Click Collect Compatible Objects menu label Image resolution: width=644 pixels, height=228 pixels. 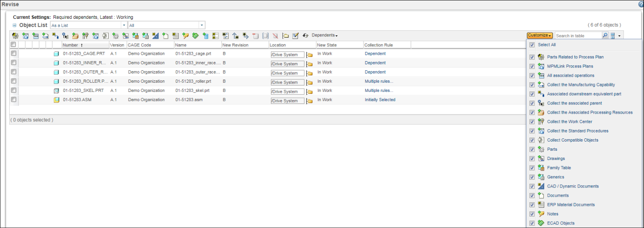573,140
